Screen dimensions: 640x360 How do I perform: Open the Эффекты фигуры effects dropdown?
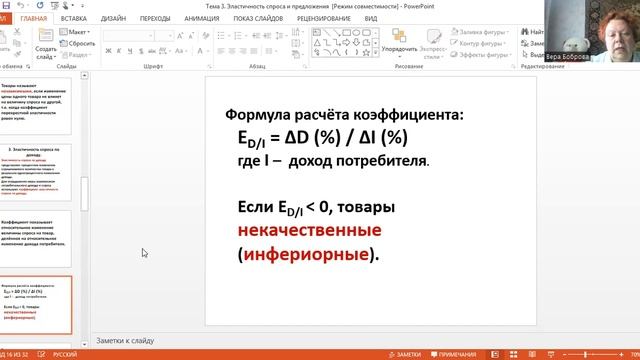(x=481, y=55)
